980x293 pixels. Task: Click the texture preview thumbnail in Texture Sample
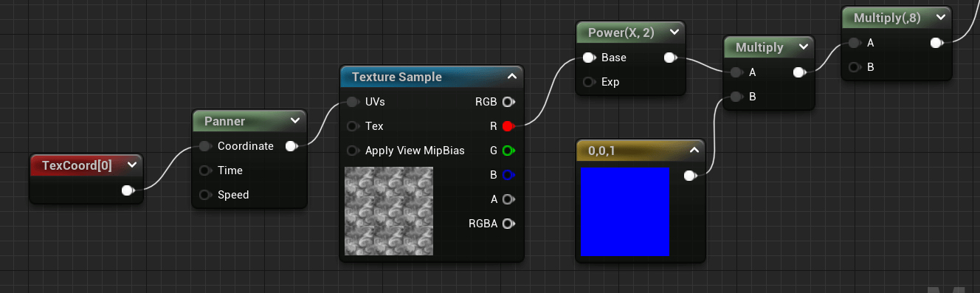point(389,211)
